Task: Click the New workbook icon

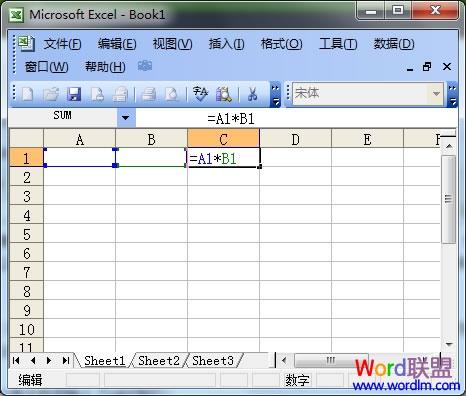Action: [27, 94]
